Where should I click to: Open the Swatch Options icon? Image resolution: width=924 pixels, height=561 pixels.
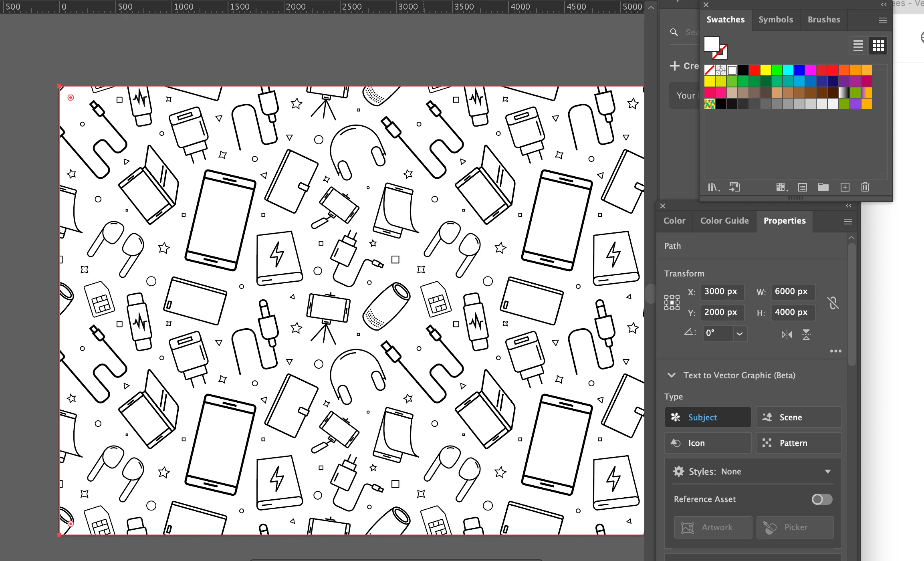(x=802, y=187)
